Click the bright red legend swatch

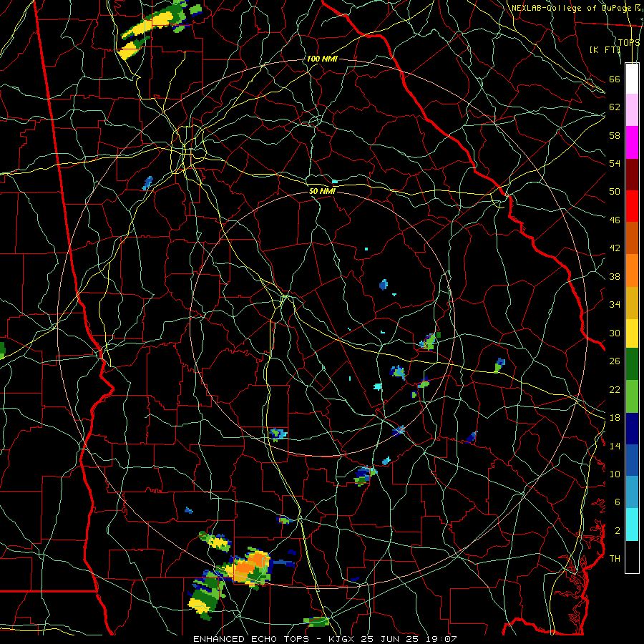tap(632, 206)
